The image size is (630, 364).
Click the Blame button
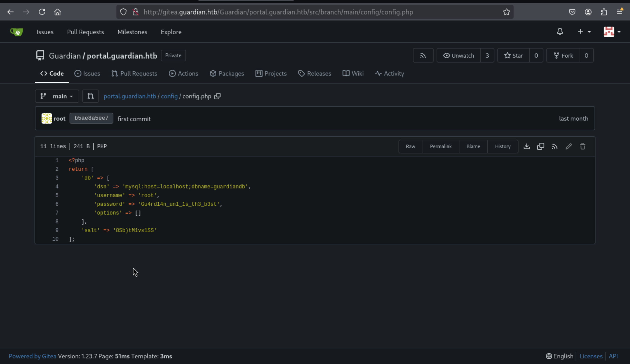click(473, 146)
